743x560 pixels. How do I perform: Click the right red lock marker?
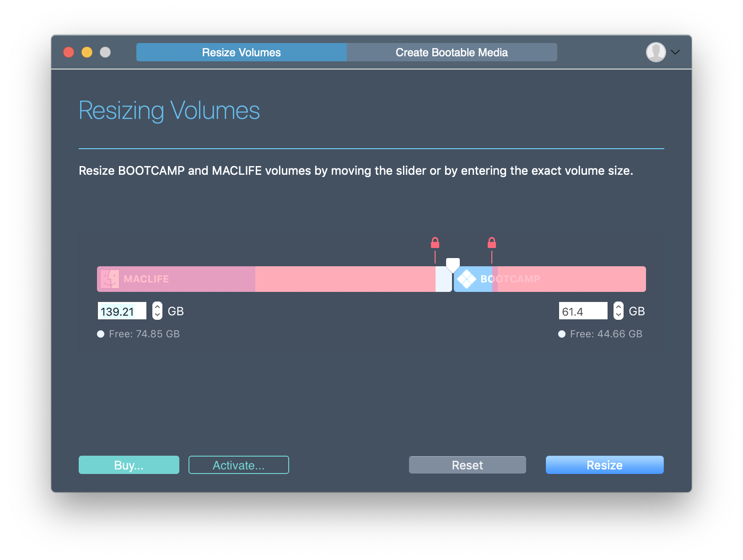point(492,243)
